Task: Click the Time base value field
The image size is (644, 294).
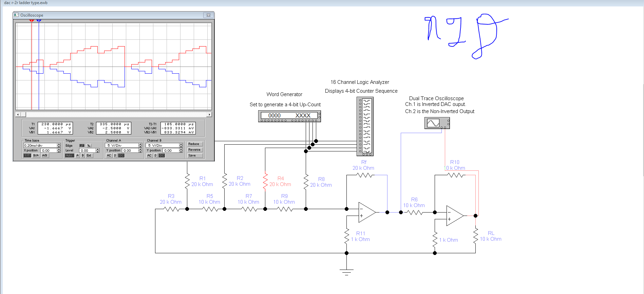Action: 40,145
